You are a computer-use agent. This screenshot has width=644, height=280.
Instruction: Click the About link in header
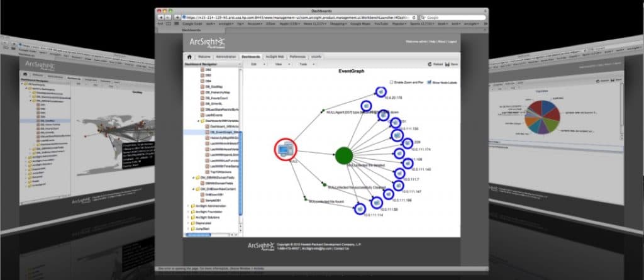441,42
